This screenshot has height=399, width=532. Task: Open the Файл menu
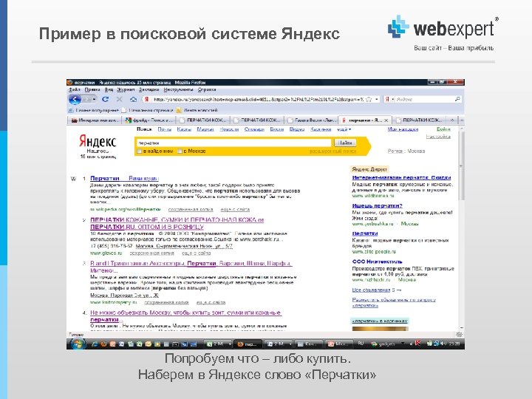75,89
